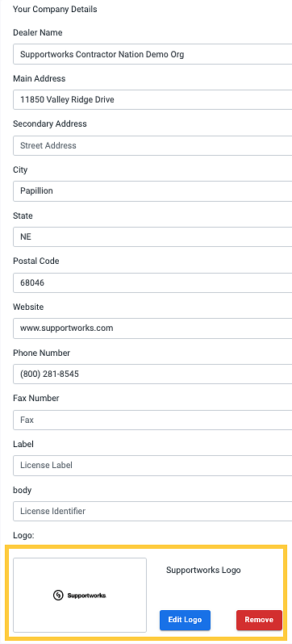Click the Dealer Name label
This screenshot has height=644, width=292.
[38, 32]
